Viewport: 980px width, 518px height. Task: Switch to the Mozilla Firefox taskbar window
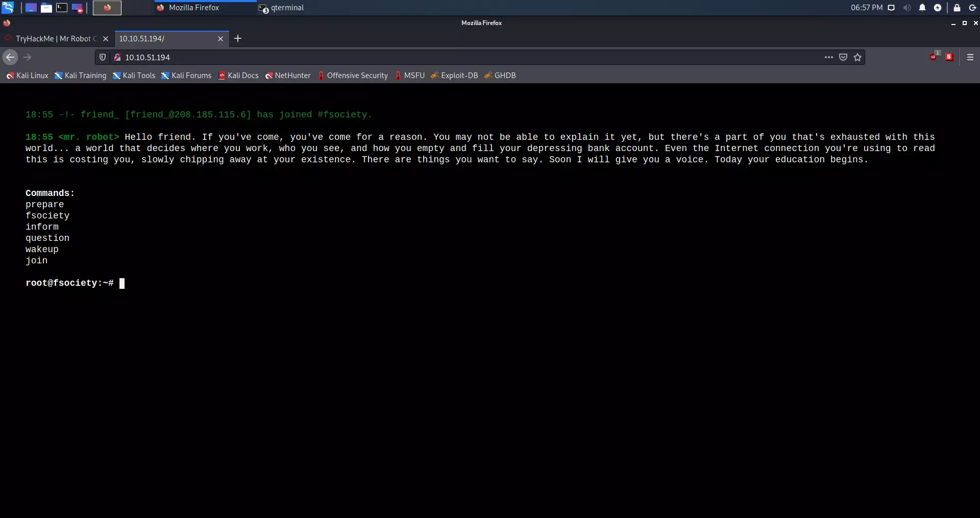click(206, 8)
